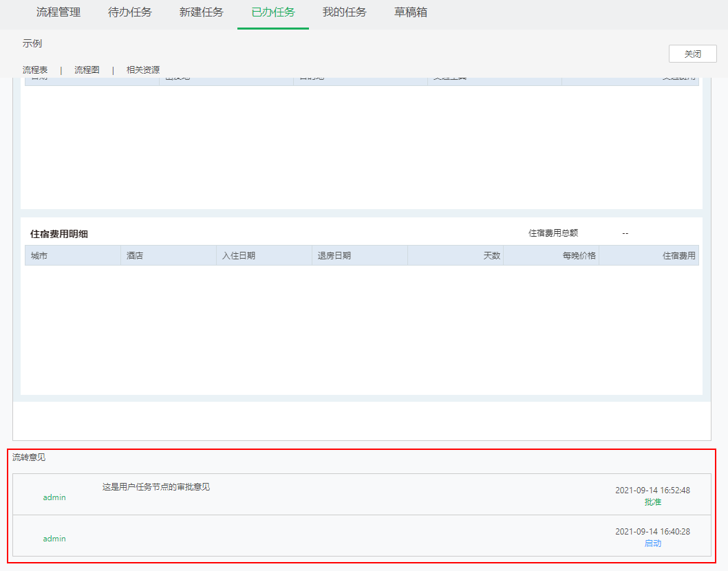Open the 流程图 view
This screenshot has height=571, width=728.
[87, 69]
